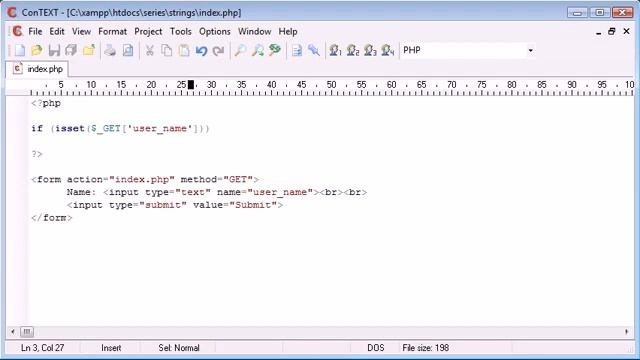Click the folder with arrow toolbar icon
Viewport: 640px width, 360px height.
point(89,51)
